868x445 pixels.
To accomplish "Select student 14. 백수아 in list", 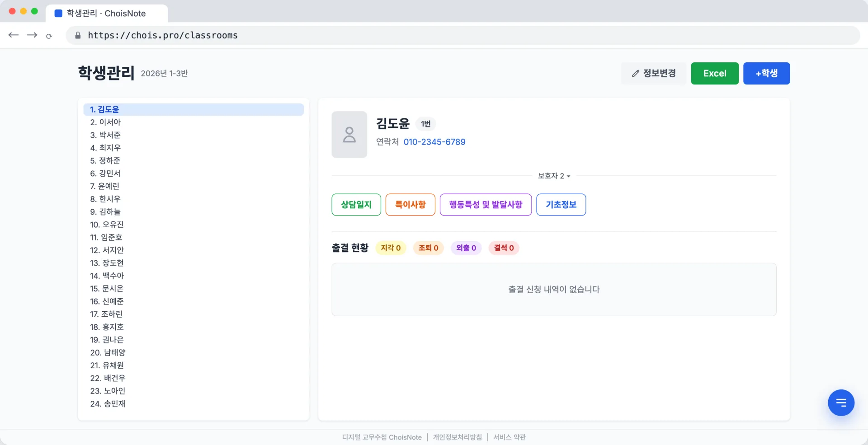I will click(x=193, y=276).
